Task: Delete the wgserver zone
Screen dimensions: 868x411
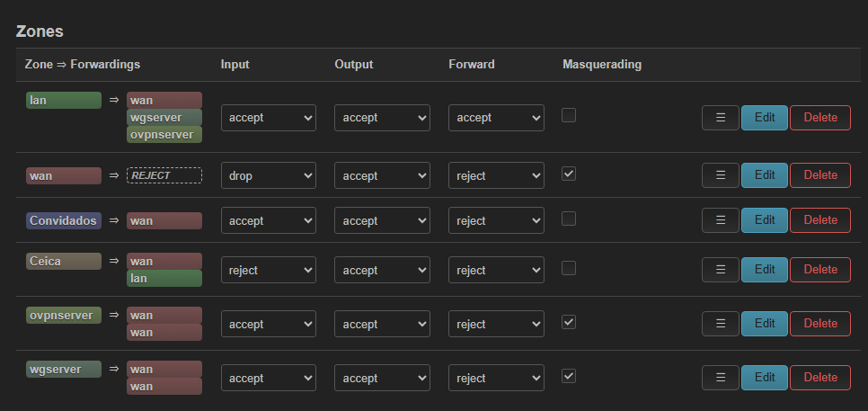Action: [819, 378]
